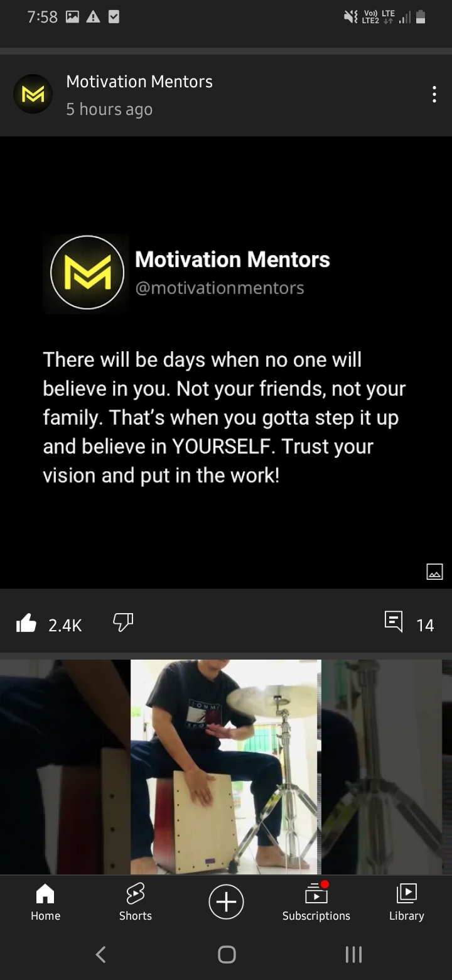Open the cajon drumming video thumbnail
Screen dimensions: 452x980
[x=226, y=766]
